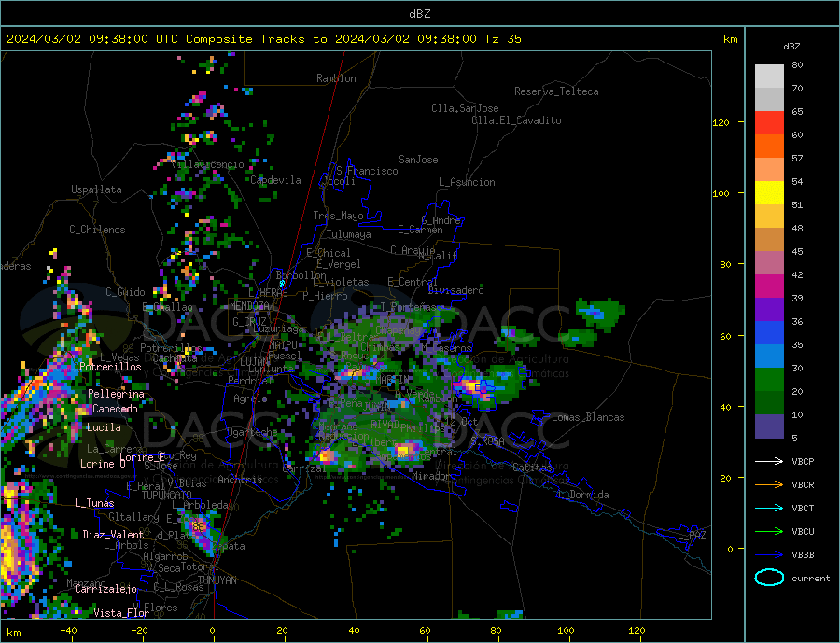The height and width of the screenshot is (643, 840).
Task: Click the white VBCP arrow in legend
Action: point(769,461)
